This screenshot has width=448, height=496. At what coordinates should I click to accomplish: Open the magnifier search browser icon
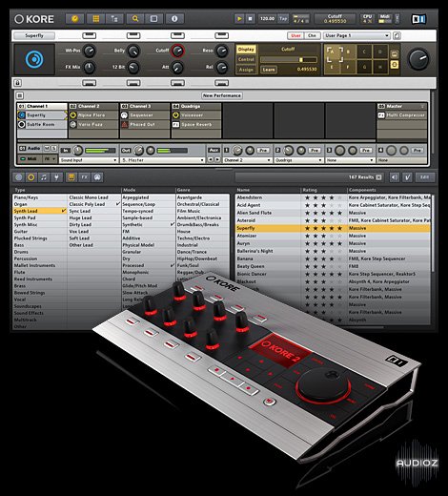[x=135, y=19]
